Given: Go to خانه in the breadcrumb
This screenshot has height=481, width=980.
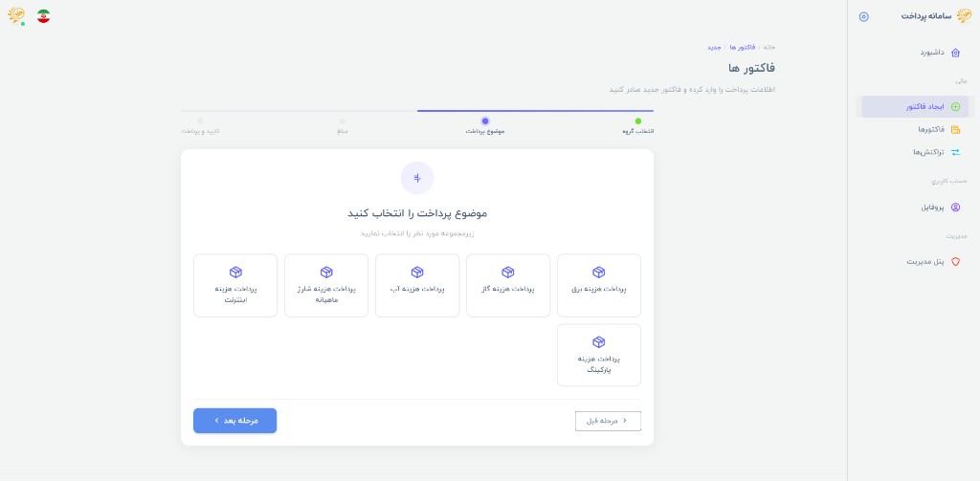Looking at the screenshot, I should point(769,48).
